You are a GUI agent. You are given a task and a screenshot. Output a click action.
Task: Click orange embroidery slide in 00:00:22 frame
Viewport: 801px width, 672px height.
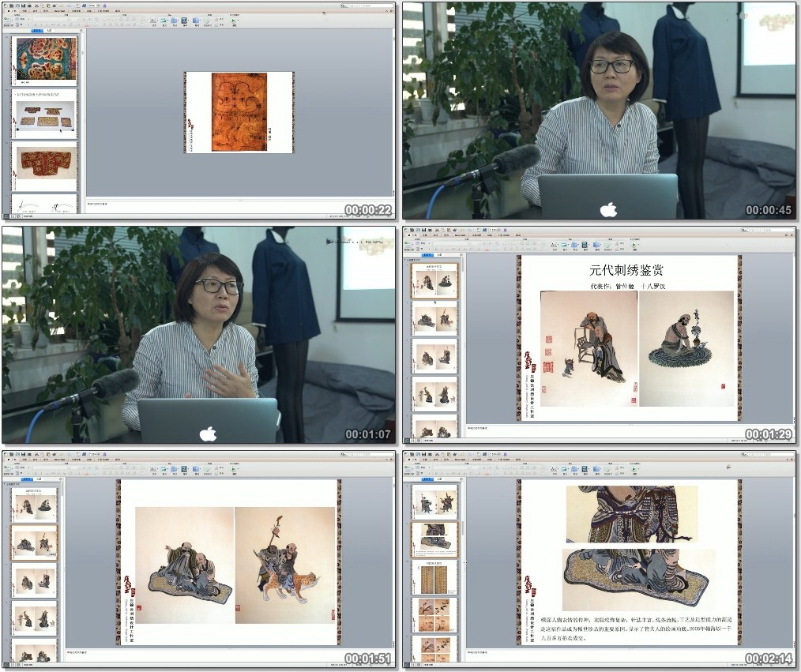click(x=239, y=112)
